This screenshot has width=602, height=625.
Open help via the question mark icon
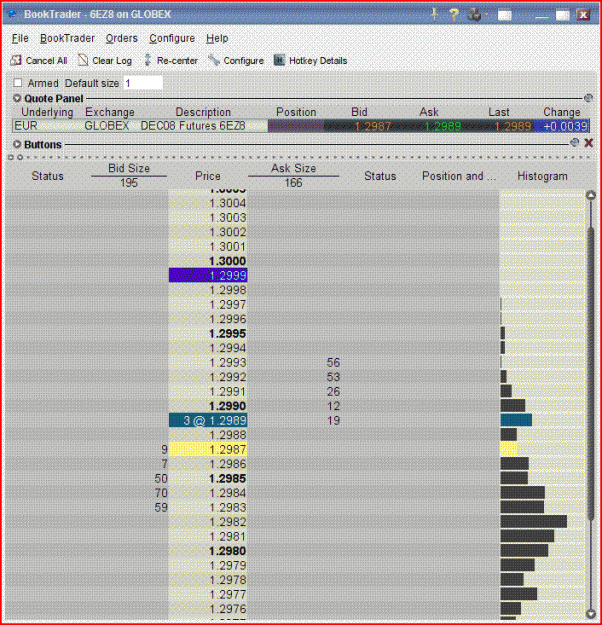tap(454, 15)
